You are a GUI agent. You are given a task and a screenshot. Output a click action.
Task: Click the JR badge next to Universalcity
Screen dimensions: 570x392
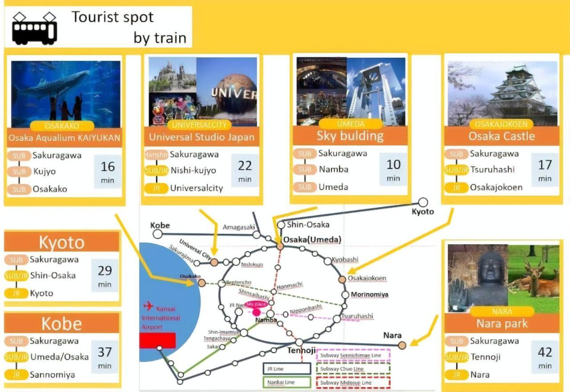point(156,188)
